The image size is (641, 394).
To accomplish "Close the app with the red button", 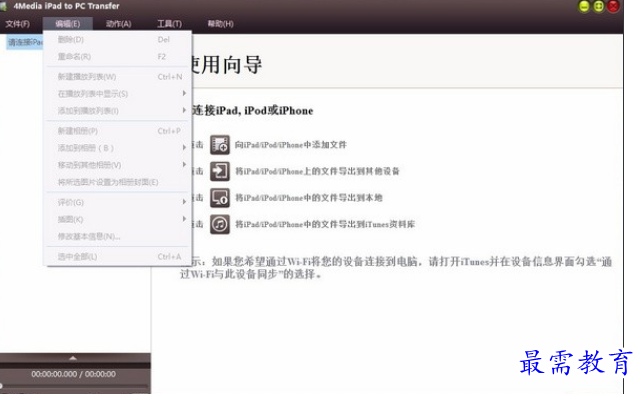I will pyautogui.click(x=613, y=6).
